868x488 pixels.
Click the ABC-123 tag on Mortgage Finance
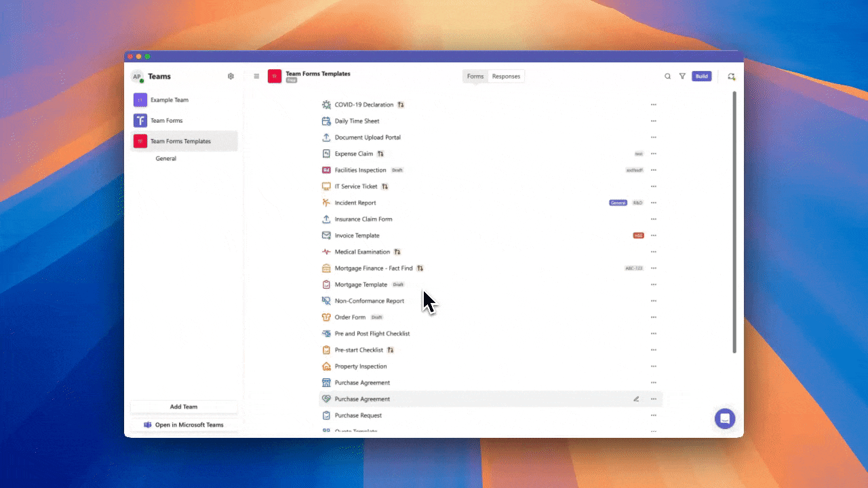[x=634, y=268]
